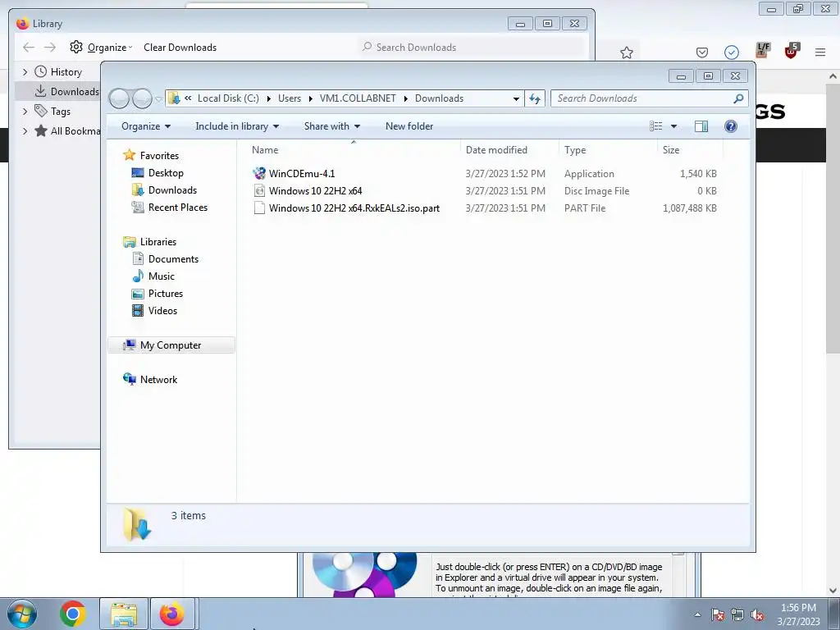Screen dimensions: 840x630
Task: Click the New folder button
Action: [409, 126]
